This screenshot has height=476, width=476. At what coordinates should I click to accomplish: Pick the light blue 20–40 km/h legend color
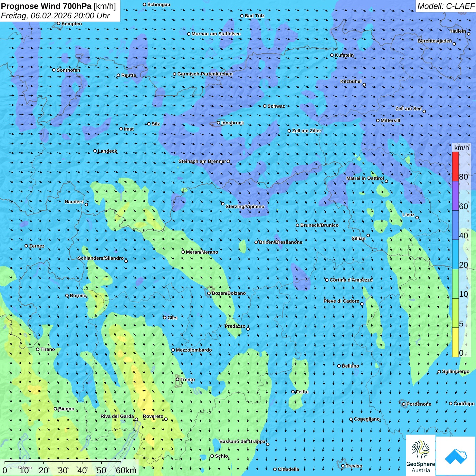pyautogui.click(x=455, y=255)
